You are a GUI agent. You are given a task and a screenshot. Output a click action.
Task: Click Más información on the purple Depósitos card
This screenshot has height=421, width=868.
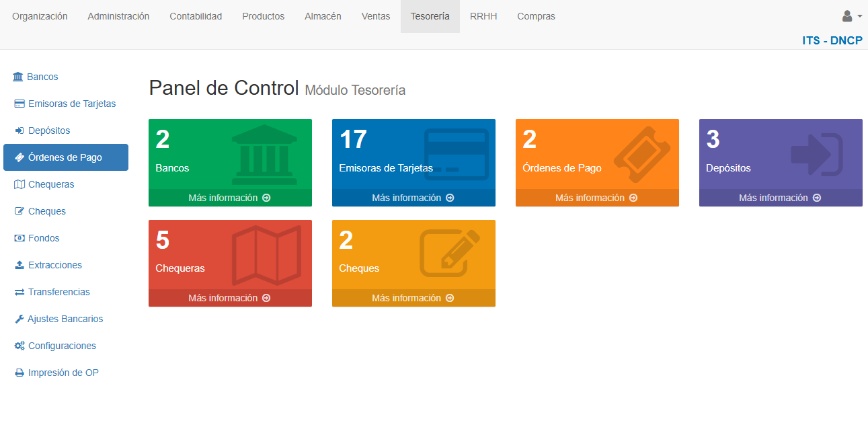point(780,198)
